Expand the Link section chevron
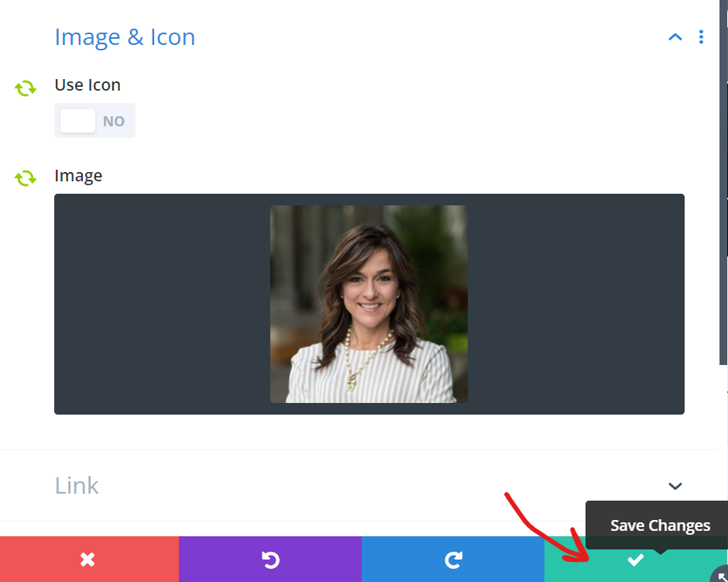This screenshot has width=728, height=582. (675, 486)
